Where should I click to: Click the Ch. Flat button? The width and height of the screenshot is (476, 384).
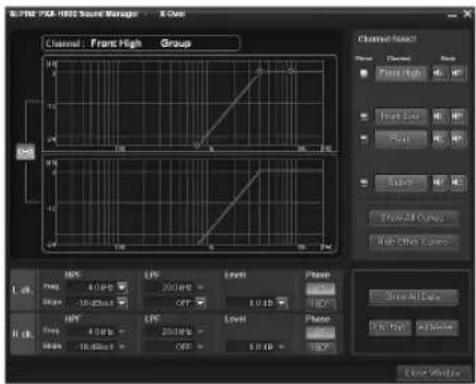[389, 327]
